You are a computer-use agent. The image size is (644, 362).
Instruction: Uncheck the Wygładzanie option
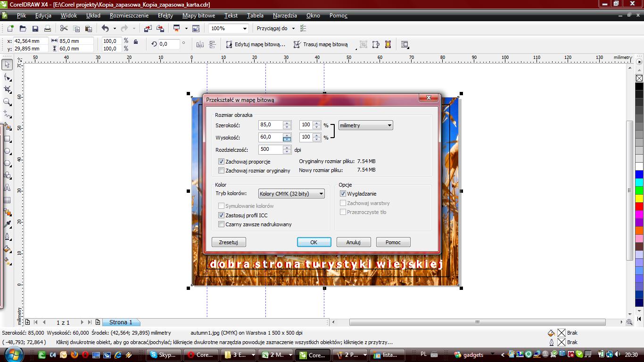pos(343,194)
